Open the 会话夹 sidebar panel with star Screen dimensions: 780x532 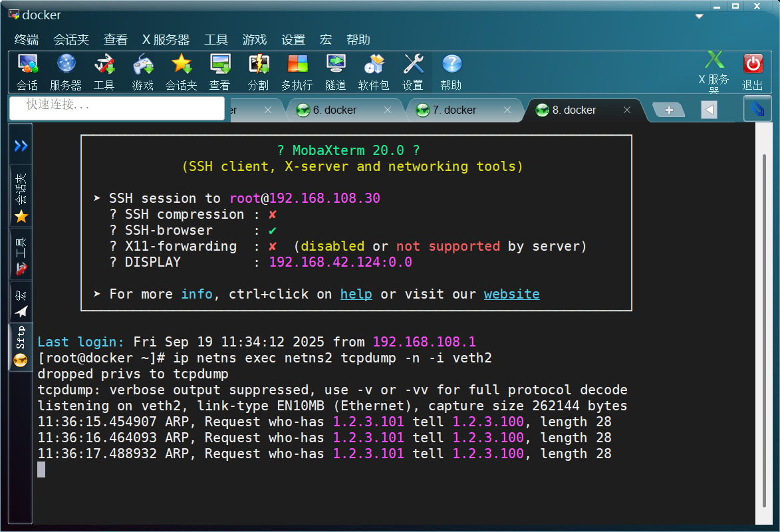pos(21,198)
